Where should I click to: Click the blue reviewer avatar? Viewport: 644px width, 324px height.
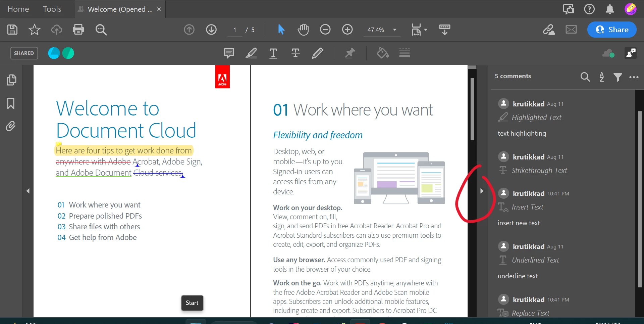tap(54, 53)
